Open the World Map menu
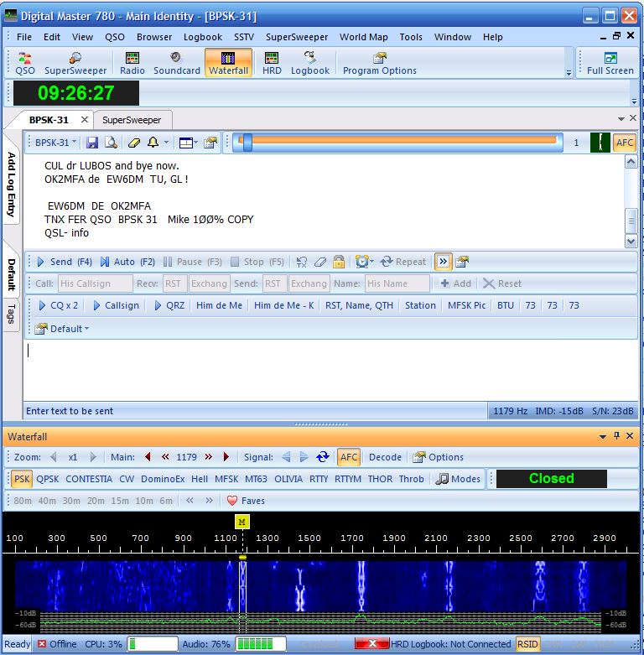 (363, 37)
